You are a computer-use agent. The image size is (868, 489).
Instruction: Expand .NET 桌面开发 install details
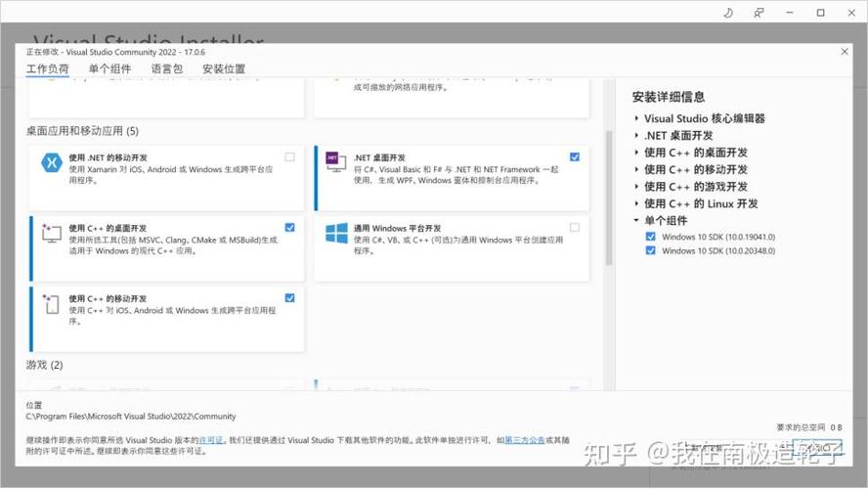636,136
